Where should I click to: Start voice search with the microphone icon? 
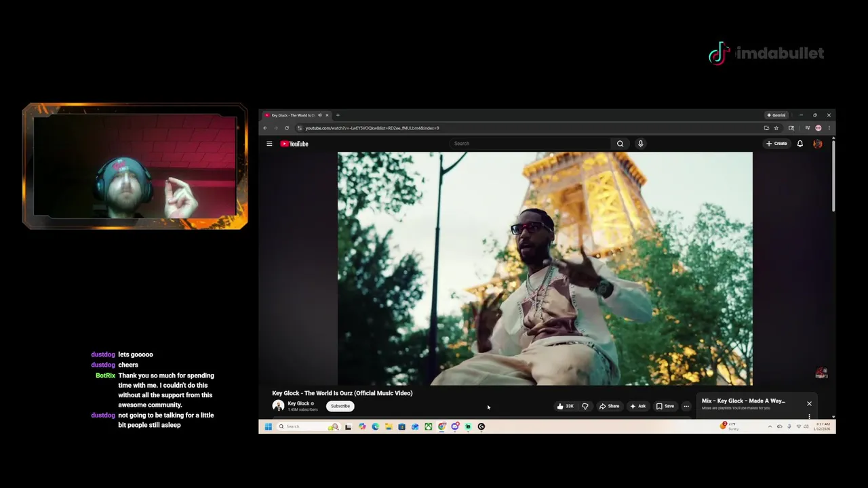(640, 144)
